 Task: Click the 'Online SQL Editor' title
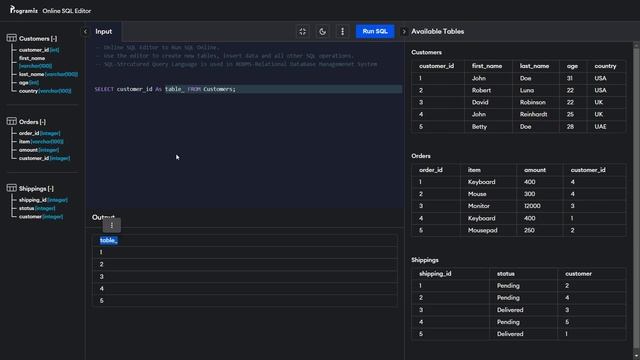tap(67, 11)
